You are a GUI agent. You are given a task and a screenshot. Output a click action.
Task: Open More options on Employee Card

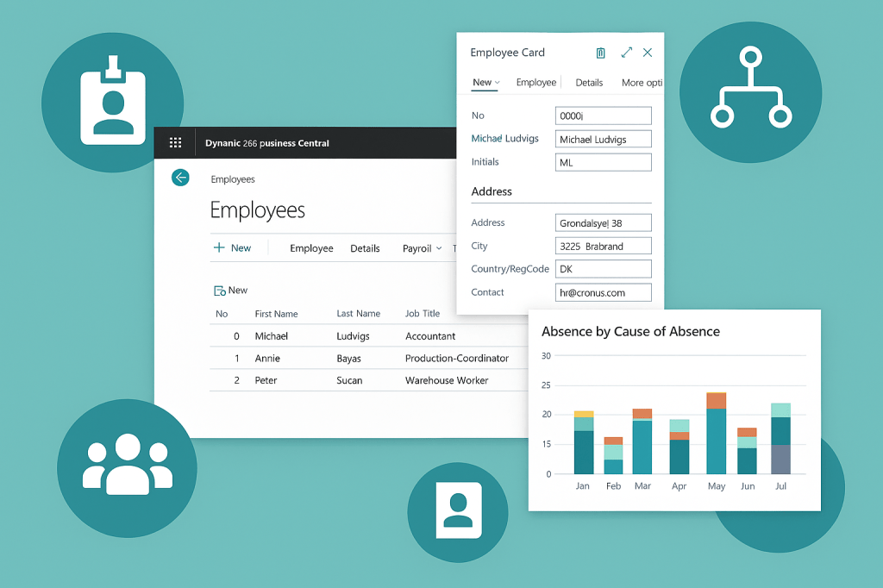(x=642, y=82)
